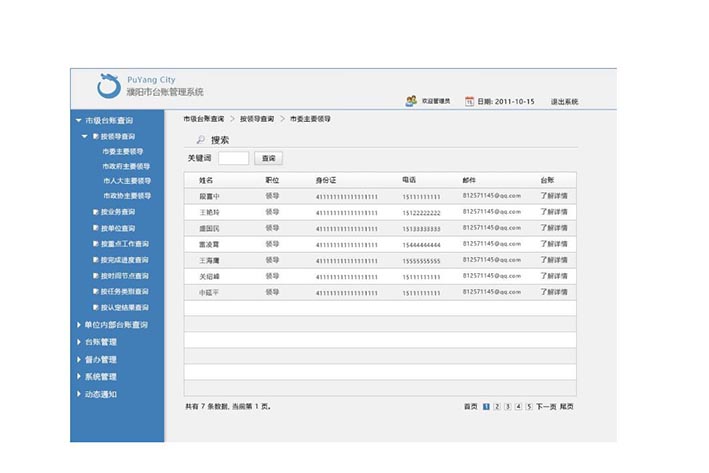Open 了解详情 for phone 15122222222 row
This screenshot has width=709, height=473.
click(554, 212)
